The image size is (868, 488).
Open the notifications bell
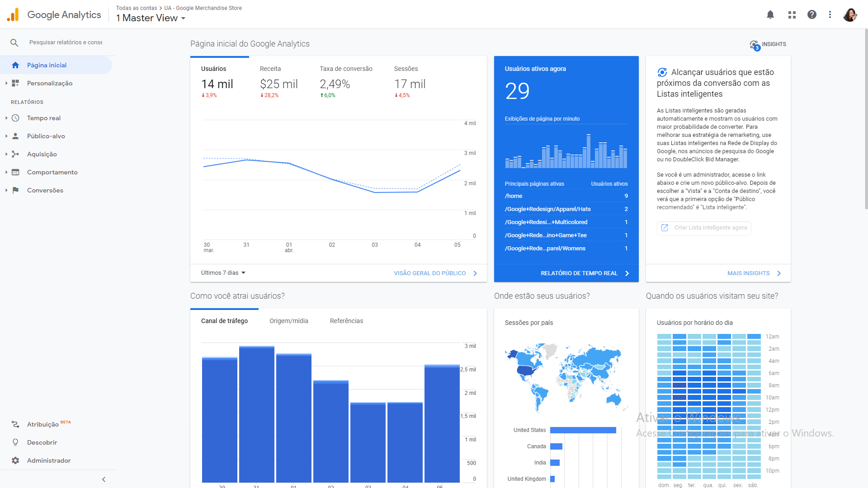point(770,14)
